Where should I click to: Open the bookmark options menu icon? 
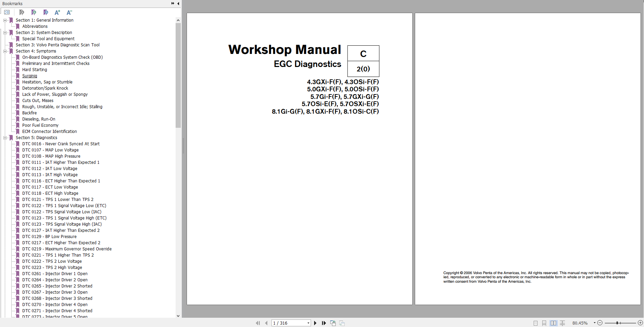(x=7, y=12)
